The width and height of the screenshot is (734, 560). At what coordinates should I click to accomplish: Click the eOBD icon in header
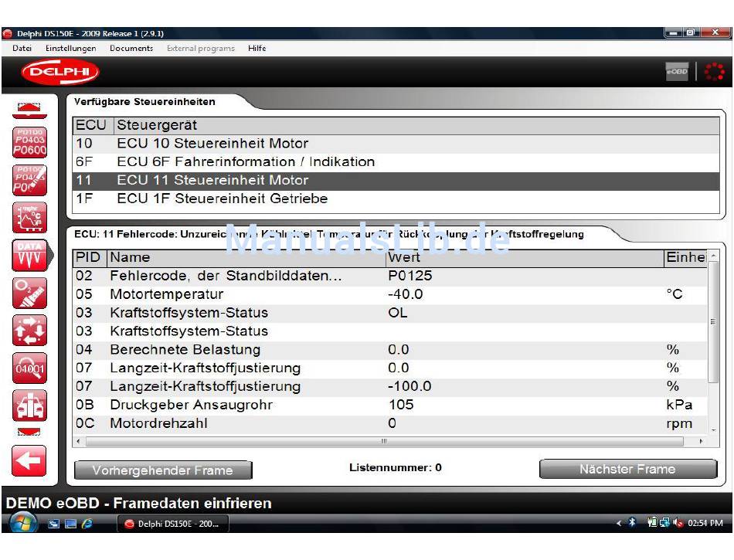pyautogui.click(x=677, y=72)
